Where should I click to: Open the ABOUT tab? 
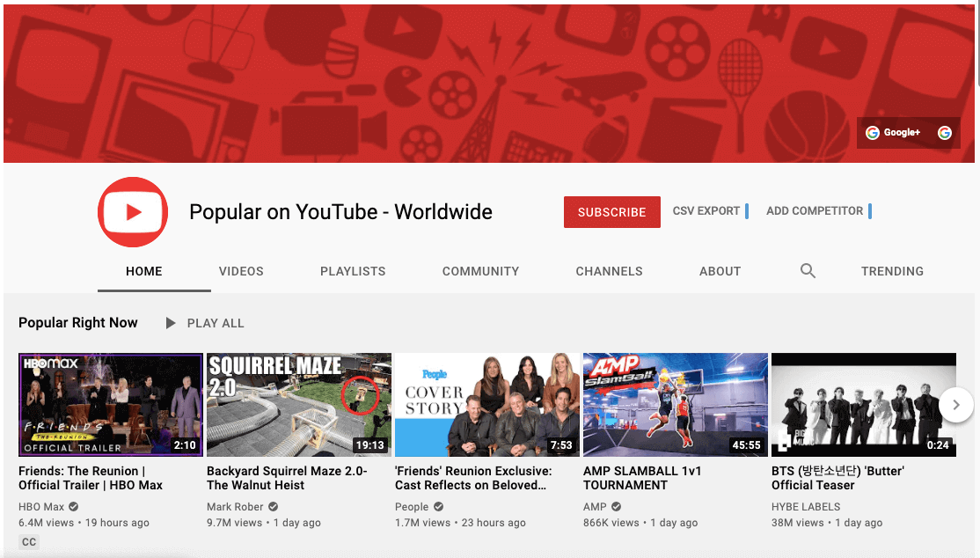(x=720, y=271)
